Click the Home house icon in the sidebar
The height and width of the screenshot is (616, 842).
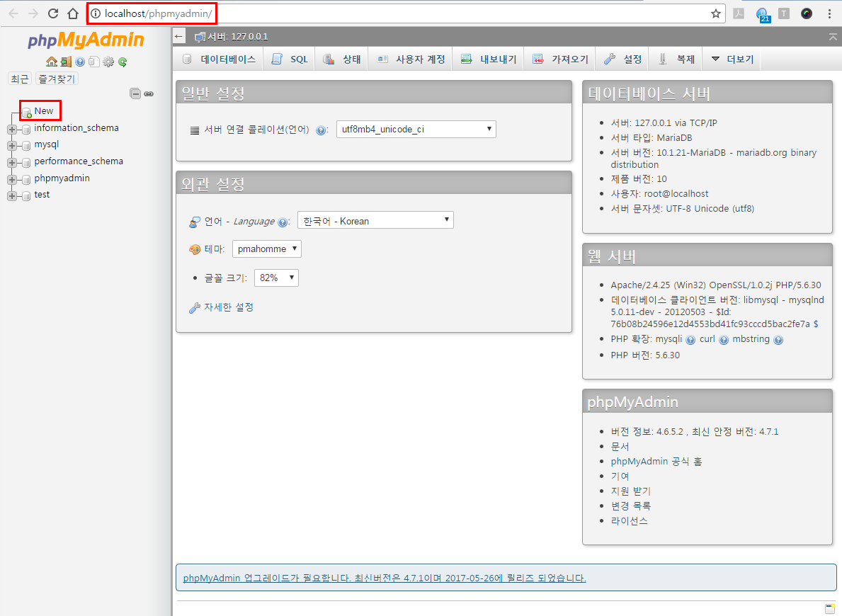[x=52, y=62]
